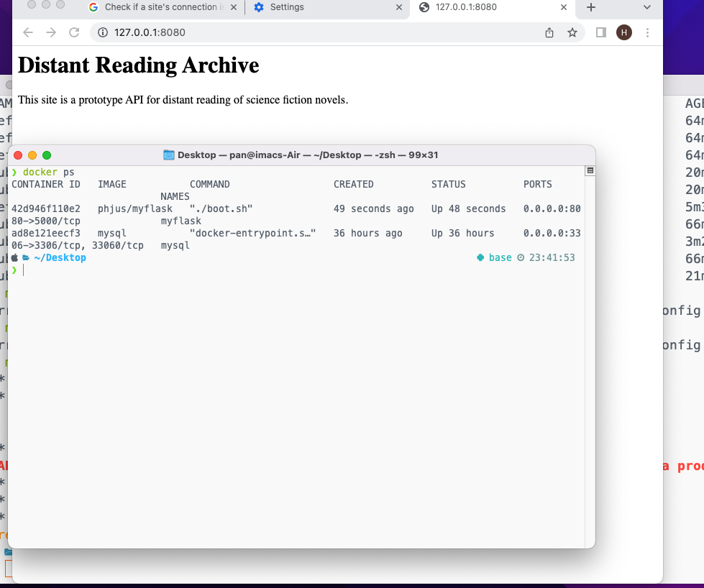Reload the 127.0.0.1:8080 page
Viewport: 704px width, 588px height.
click(x=74, y=32)
